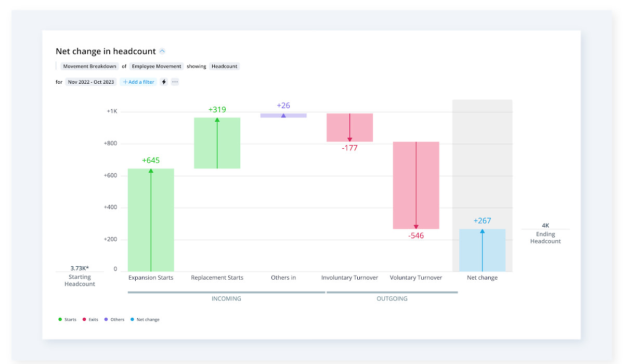Click the +600 y-axis label
The height and width of the screenshot is (364, 624).
[x=110, y=176]
